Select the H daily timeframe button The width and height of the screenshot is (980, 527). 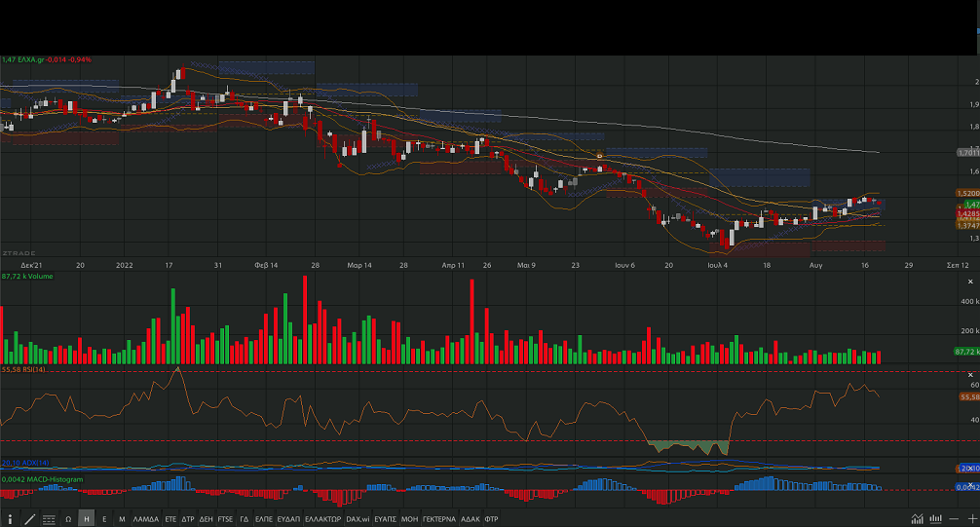(87, 519)
